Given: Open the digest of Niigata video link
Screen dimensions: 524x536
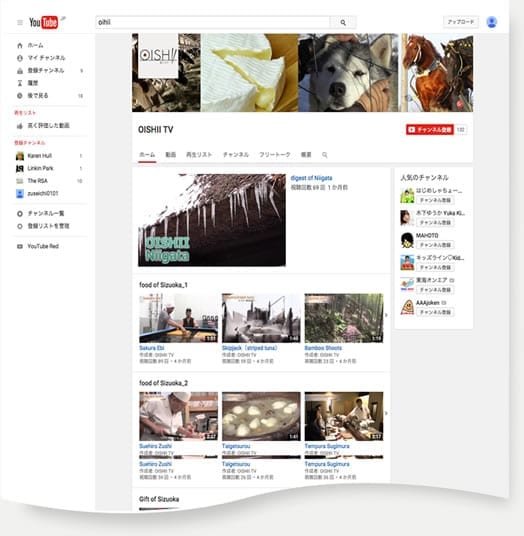Looking at the screenshot, I should point(311,178).
